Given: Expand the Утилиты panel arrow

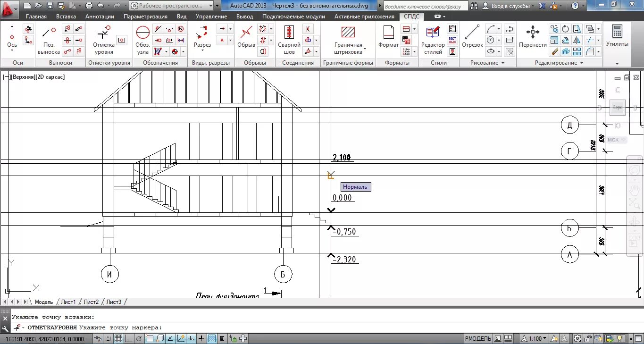Looking at the screenshot, I should tap(617, 63).
